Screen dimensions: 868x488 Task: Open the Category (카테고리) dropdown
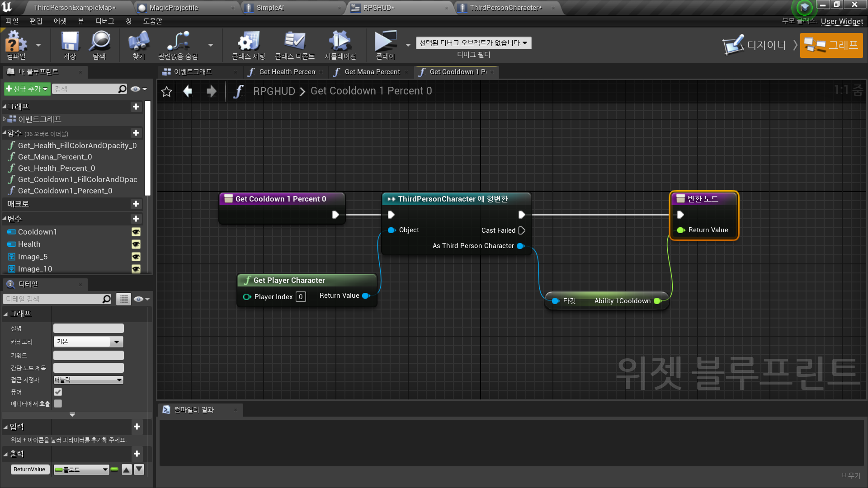88,342
